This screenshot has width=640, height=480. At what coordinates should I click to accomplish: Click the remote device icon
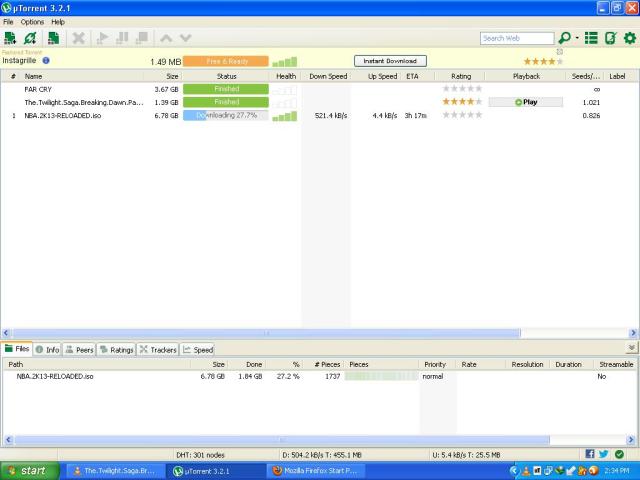point(610,38)
